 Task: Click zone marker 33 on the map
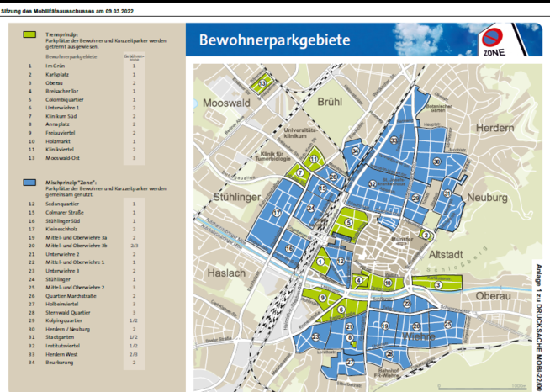pyautogui.click(x=393, y=140)
